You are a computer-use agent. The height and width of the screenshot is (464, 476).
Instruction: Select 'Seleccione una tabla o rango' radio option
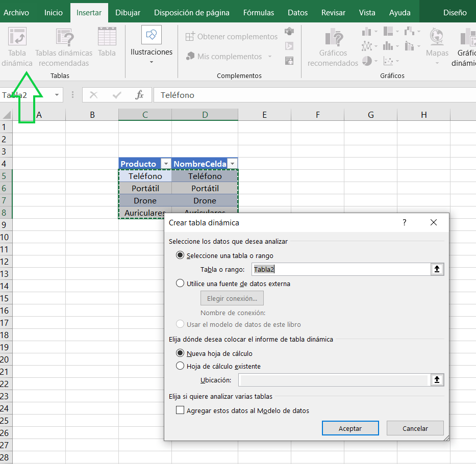click(x=180, y=255)
